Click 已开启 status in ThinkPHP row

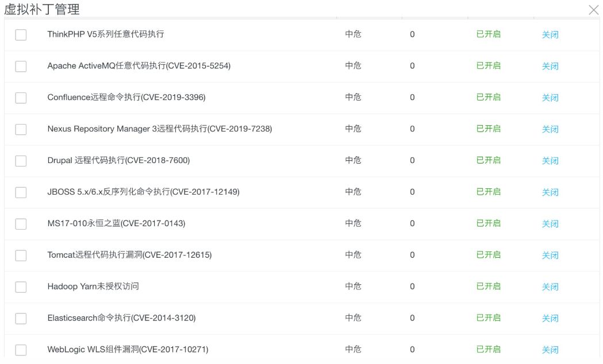[489, 34]
